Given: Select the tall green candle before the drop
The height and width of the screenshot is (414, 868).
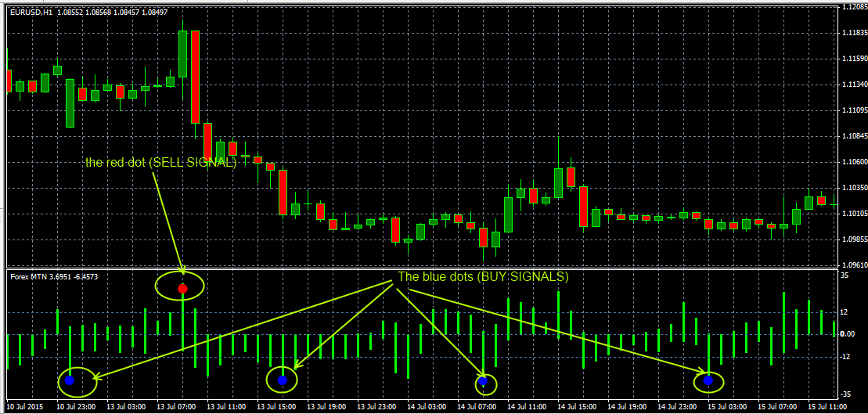Looking at the screenshot, I should pos(182,54).
